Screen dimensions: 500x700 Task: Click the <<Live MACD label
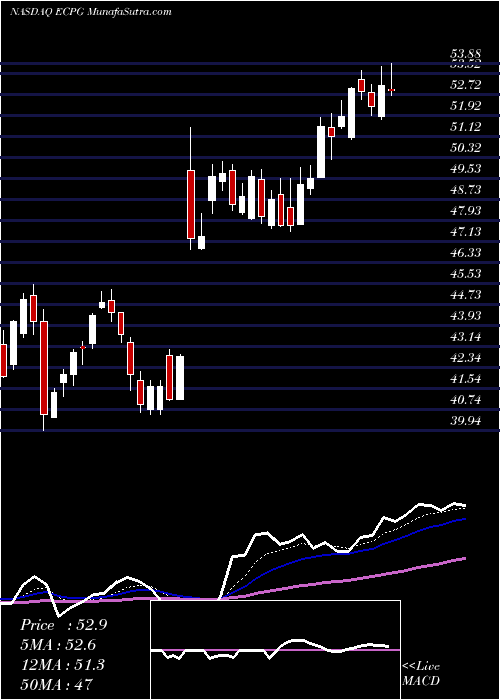421,674
